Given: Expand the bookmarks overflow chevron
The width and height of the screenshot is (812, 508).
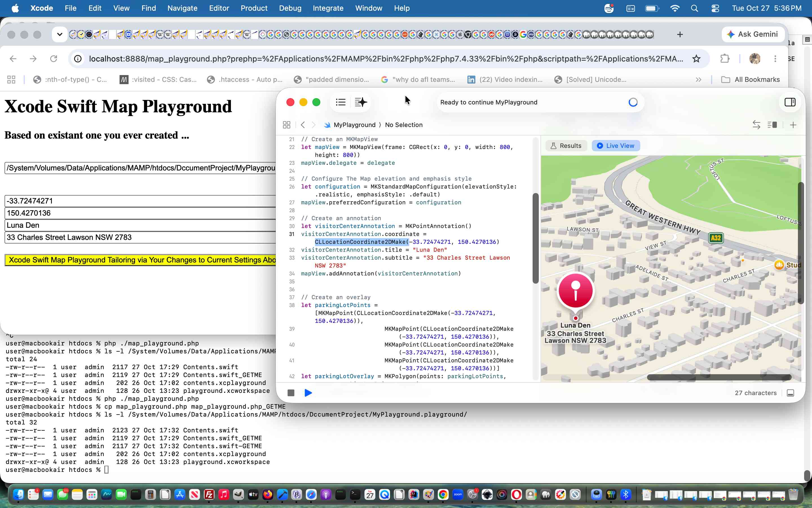Looking at the screenshot, I should [698, 80].
